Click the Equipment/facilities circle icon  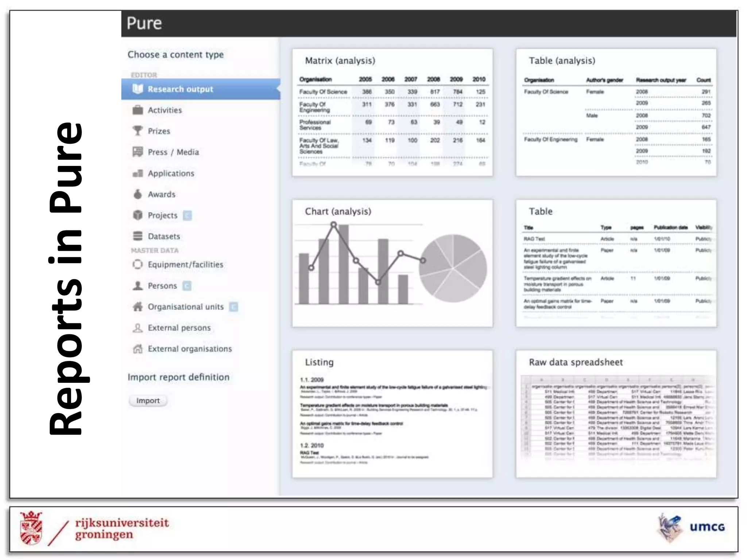click(138, 264)
